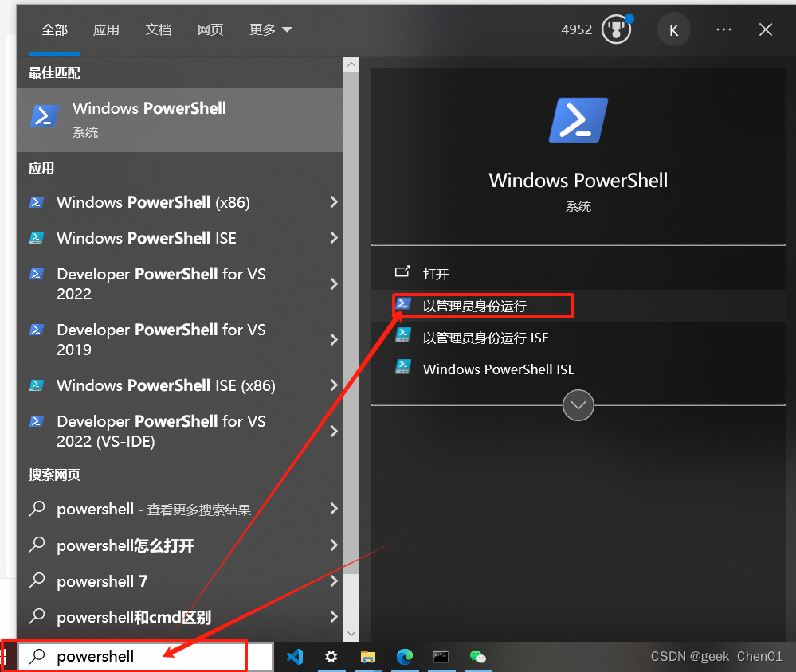Click magnifier icon beside powershell 7

pyautogui.click(x=37, y=580)
